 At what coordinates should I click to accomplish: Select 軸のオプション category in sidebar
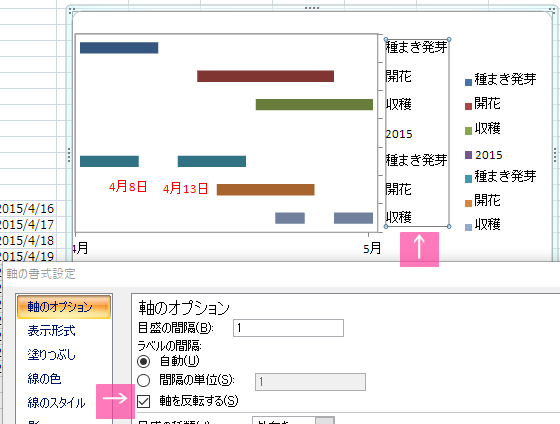pyautogui.click(x=64, y=306)
